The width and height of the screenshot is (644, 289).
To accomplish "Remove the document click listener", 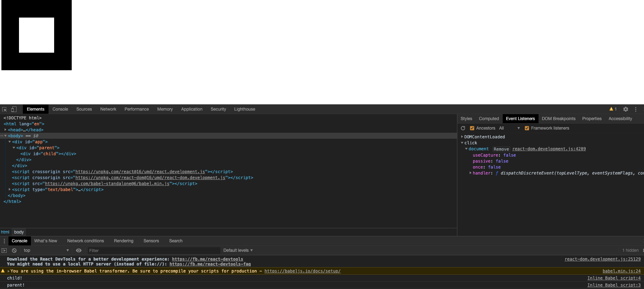I will point(501,149).
